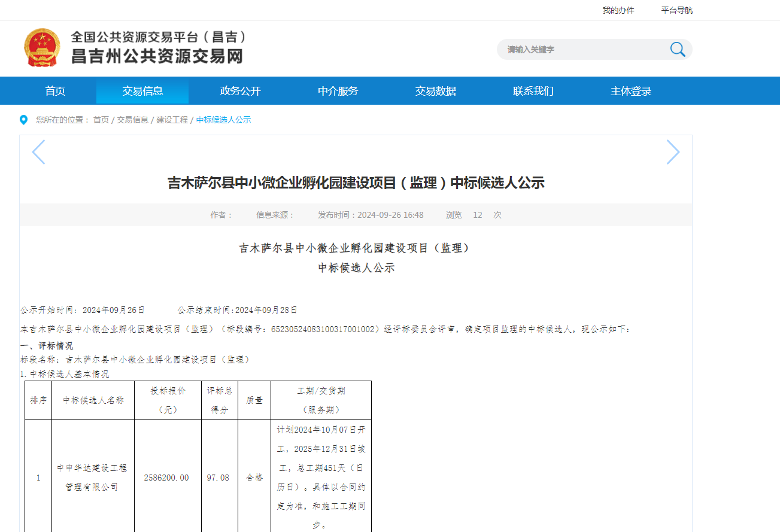
Task: Focus the keyword search input field
Action: (x=581, y=50)
